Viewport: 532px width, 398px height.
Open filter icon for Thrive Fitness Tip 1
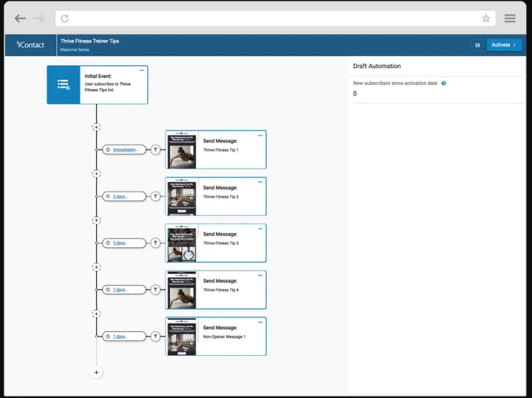pos(155,149)
